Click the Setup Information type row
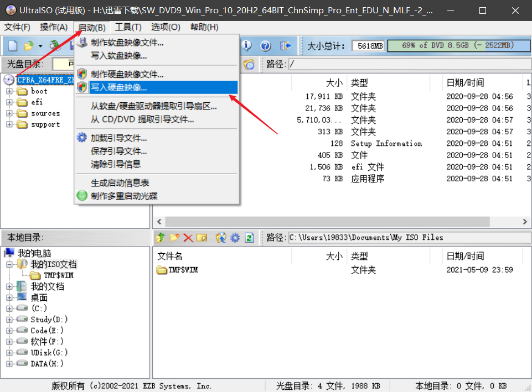 [386, 144]
